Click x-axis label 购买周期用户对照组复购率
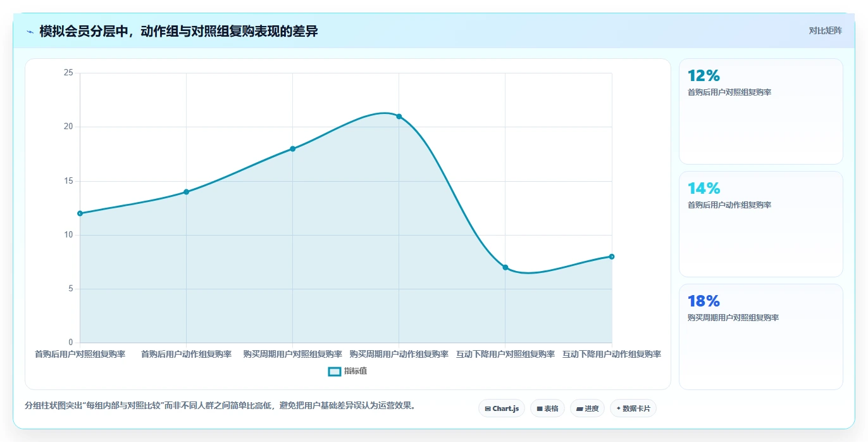Image resolution: width=868 pixels, height=442 pixels. [x=292, y=354]
